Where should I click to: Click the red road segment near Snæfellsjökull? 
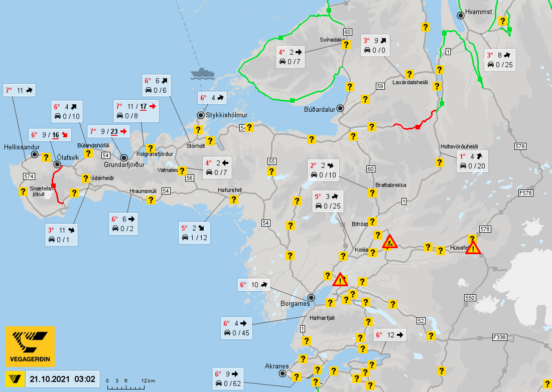click(x=55, y=185)
